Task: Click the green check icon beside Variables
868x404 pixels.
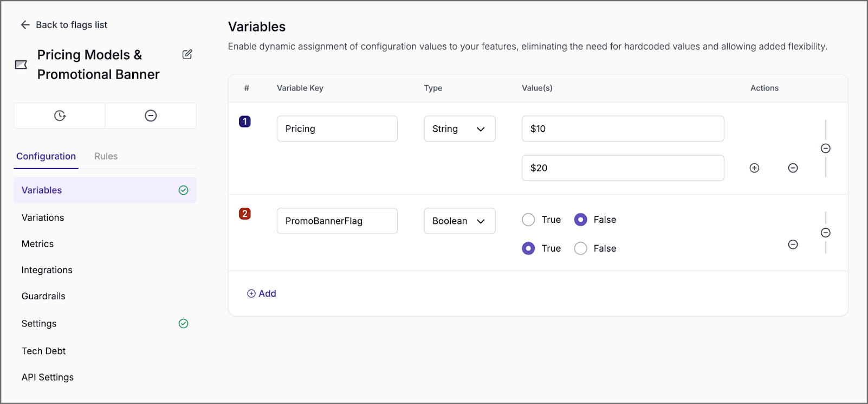Action: tap(184, 190)
